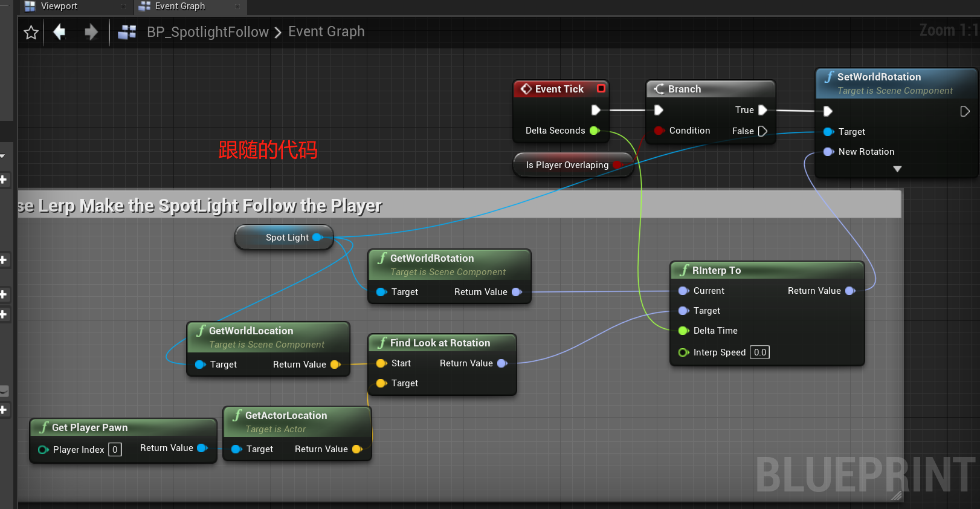Click the Event Tick execution output pin
Image resolution: width=980 pixels, height=509 pixels.
[596, 110]
